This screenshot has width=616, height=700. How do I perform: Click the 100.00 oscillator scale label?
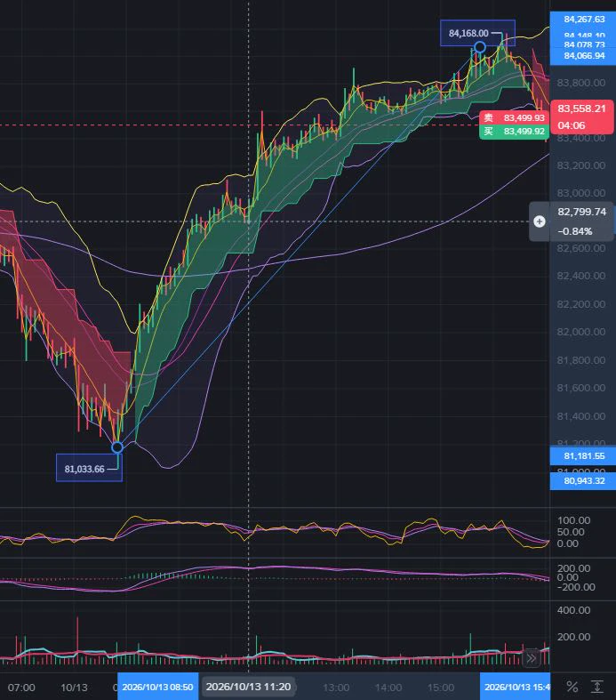pyautogui.click(x=573, y=520)
